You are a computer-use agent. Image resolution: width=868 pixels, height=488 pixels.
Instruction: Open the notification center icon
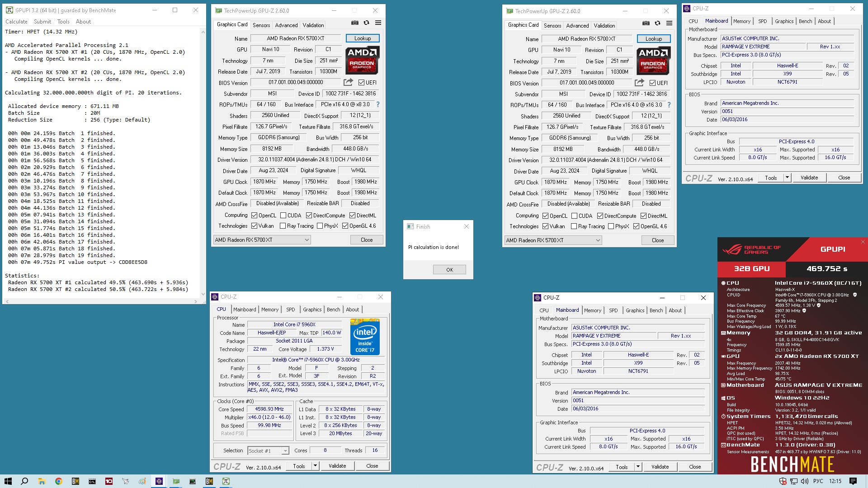853,481
